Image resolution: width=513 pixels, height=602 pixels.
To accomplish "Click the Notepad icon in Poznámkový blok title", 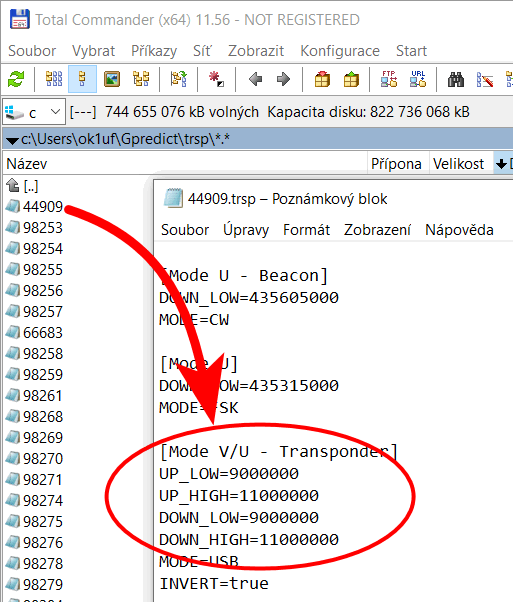I will 173,198.
